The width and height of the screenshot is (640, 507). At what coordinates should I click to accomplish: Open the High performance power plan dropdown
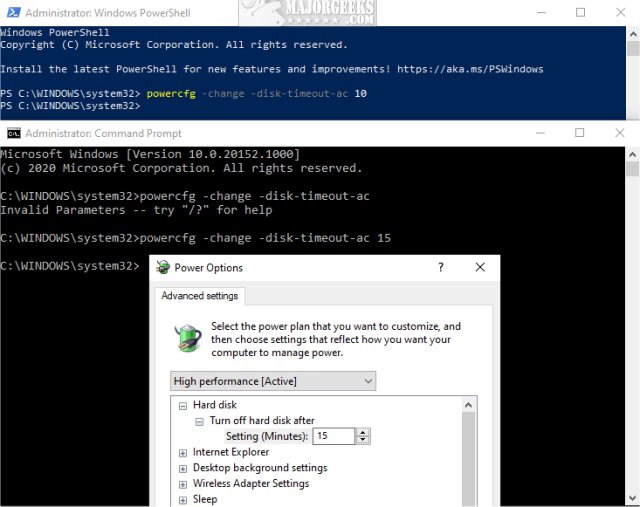point(273,381)
